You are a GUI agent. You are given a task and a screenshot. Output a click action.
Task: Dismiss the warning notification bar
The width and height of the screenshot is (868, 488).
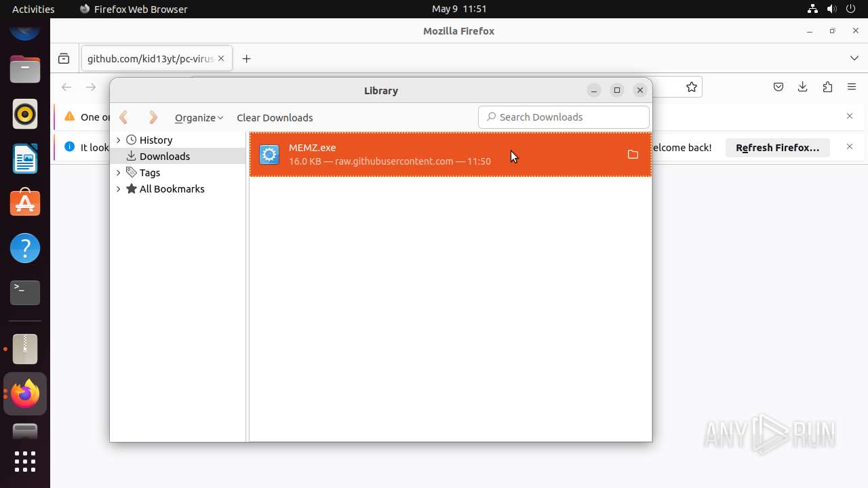[850, 117]
